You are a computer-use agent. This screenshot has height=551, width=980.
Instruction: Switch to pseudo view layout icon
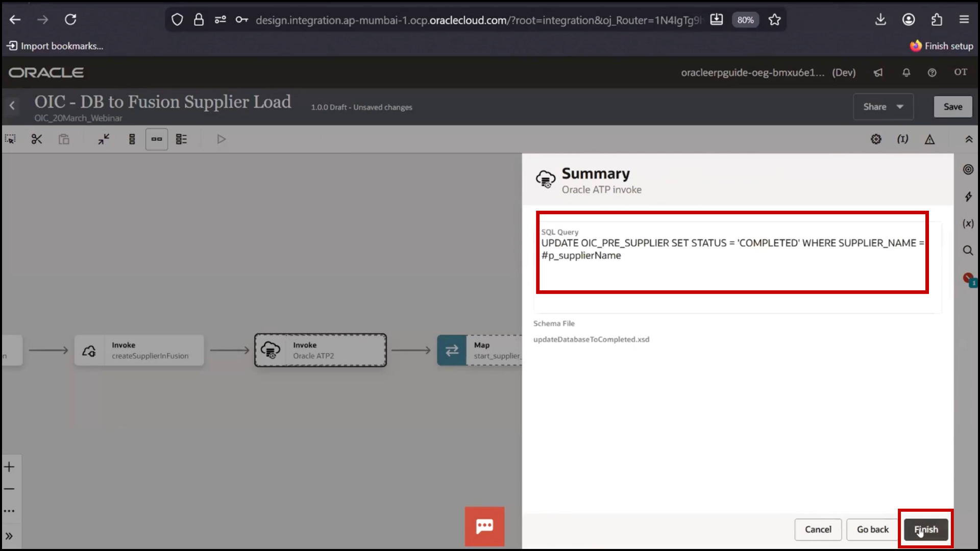182,139
